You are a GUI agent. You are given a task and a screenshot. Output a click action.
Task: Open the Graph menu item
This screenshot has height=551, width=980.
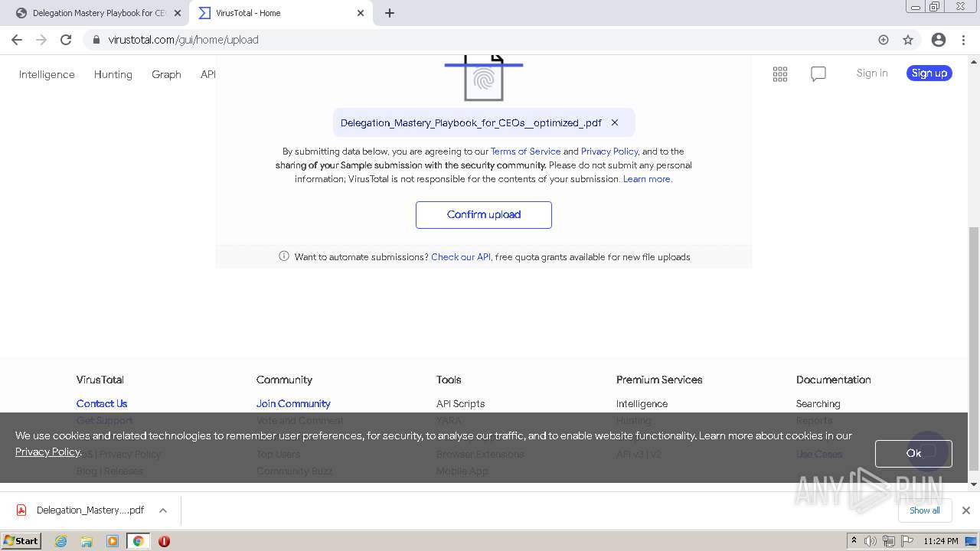166,74
